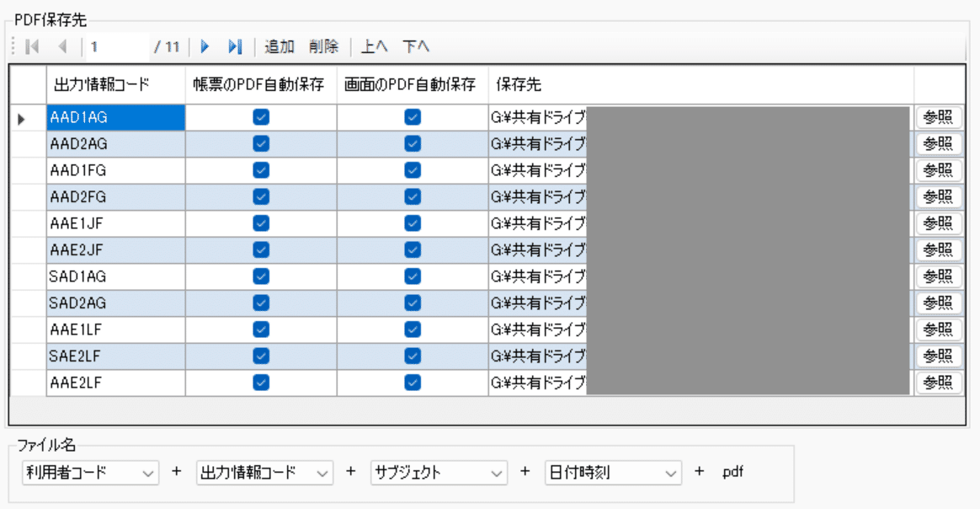
Task: Click the 参照 button on the AAE2LF row
Action: tap(937, 383)
